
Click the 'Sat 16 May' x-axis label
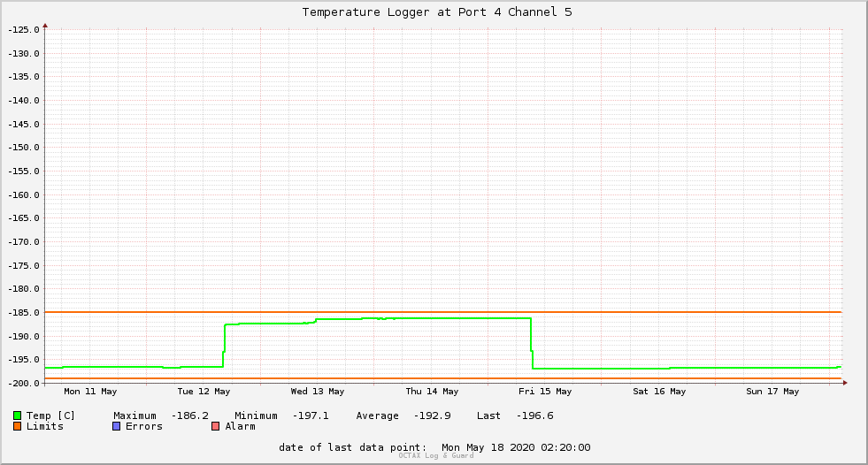(x=659, y=392)
